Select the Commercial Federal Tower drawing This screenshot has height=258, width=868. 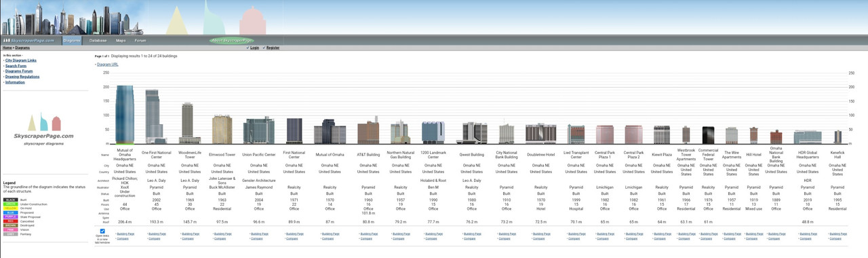708,135
